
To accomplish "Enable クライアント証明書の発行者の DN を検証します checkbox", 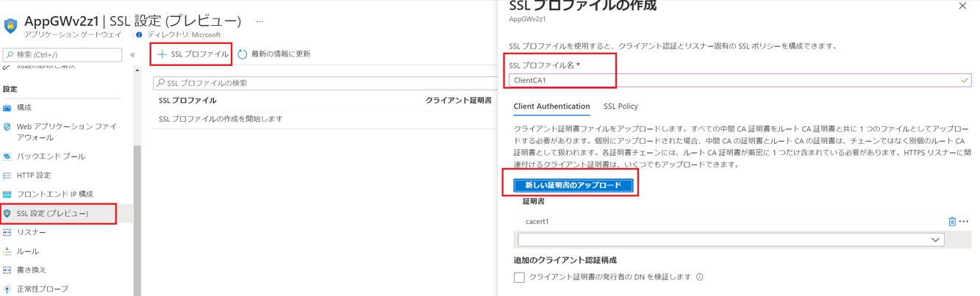I will point(519,278).
